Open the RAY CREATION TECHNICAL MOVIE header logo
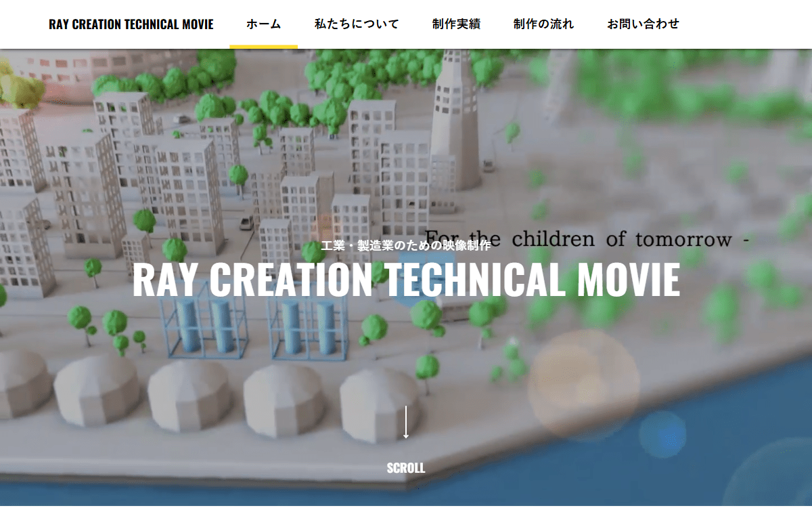This screenshot has width=812, height=508. pos(131,24)
